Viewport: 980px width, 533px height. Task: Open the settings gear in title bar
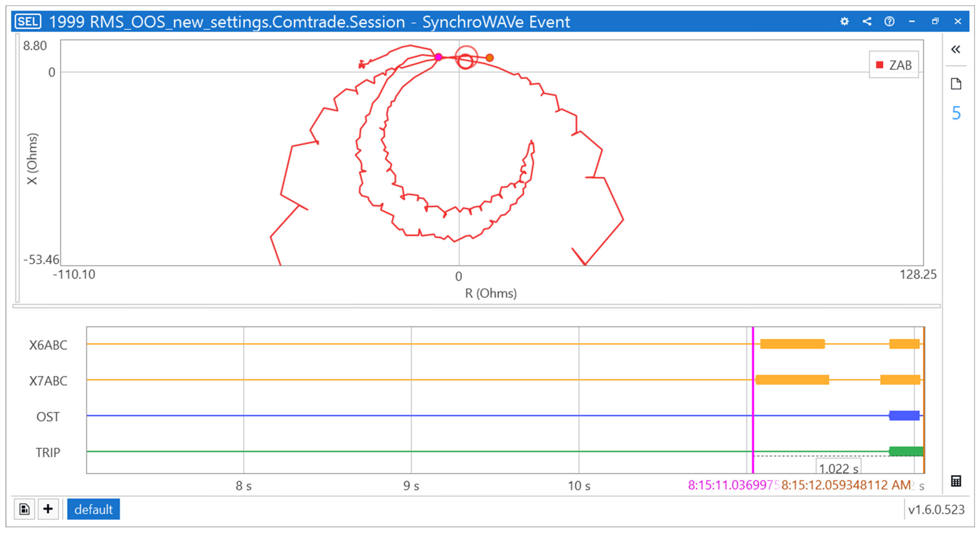[x=844, y=21]
